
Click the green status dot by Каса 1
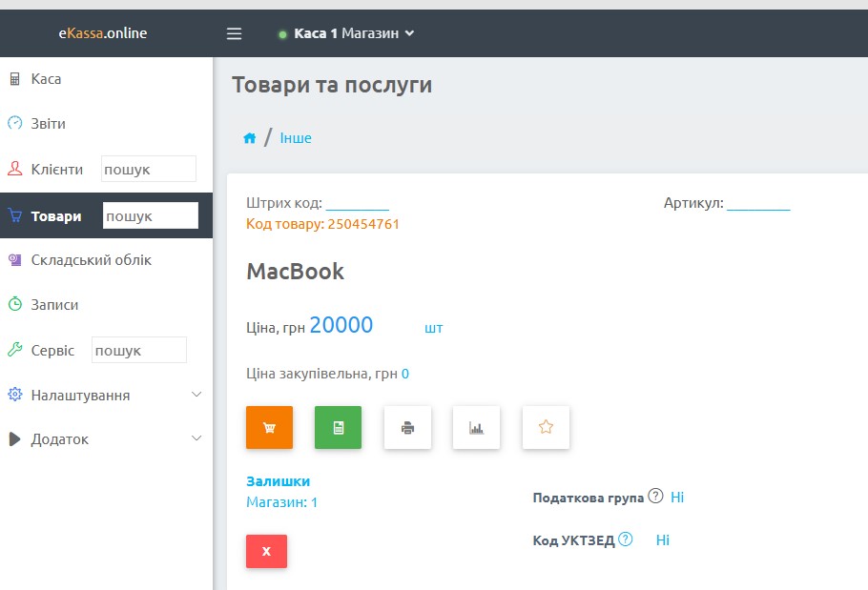(x=282, y=35)
